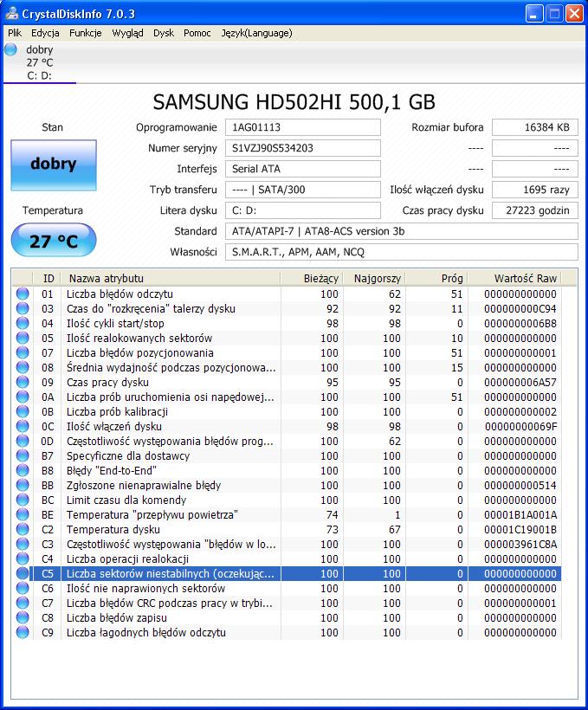Click the Tryb transferu field SATA/300

(302, 190)
